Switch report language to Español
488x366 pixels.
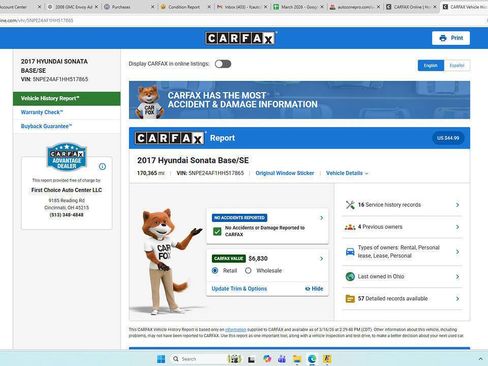coord(457,65)
